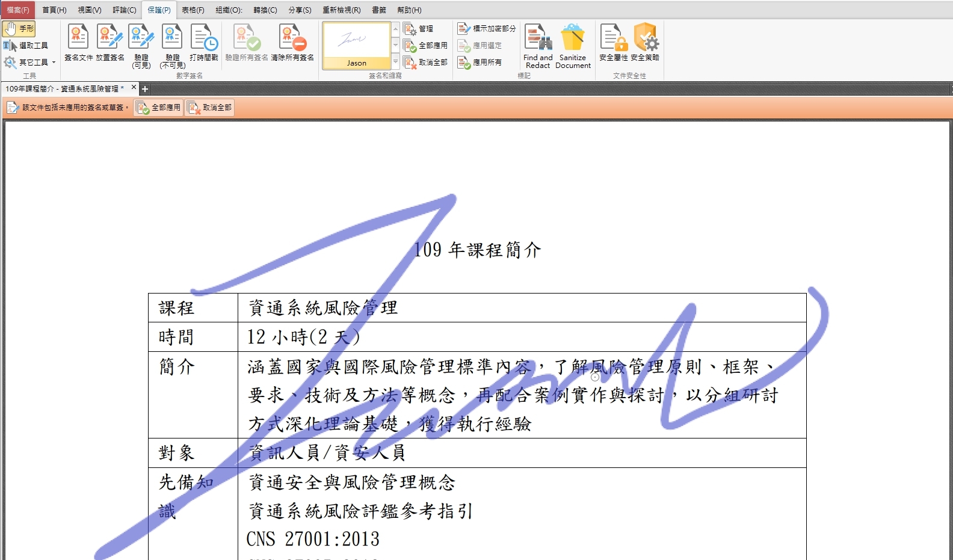This screenshot has height=560, width=953.
Task: Switch to the Form (表格) ribbon tab
Action: tap(193, 10)
